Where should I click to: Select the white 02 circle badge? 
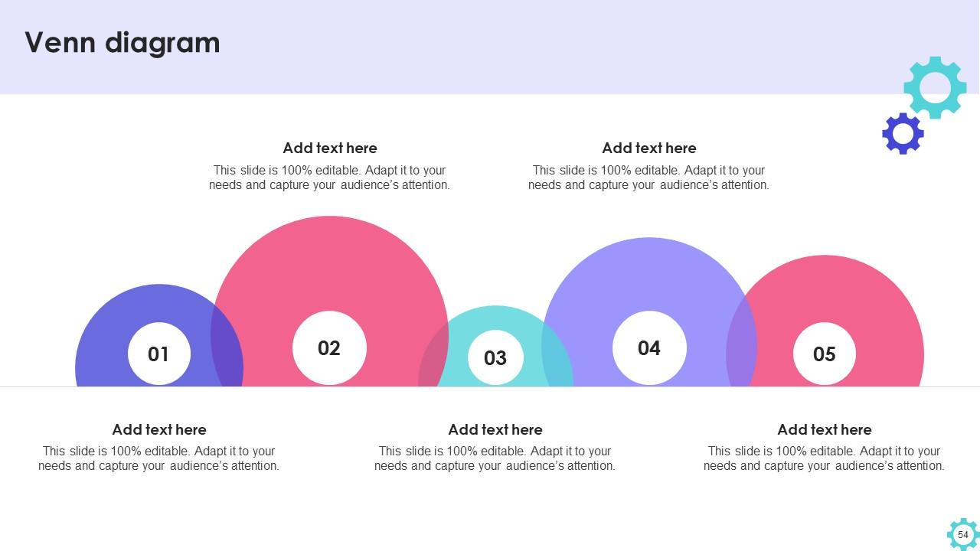point(329,348)
